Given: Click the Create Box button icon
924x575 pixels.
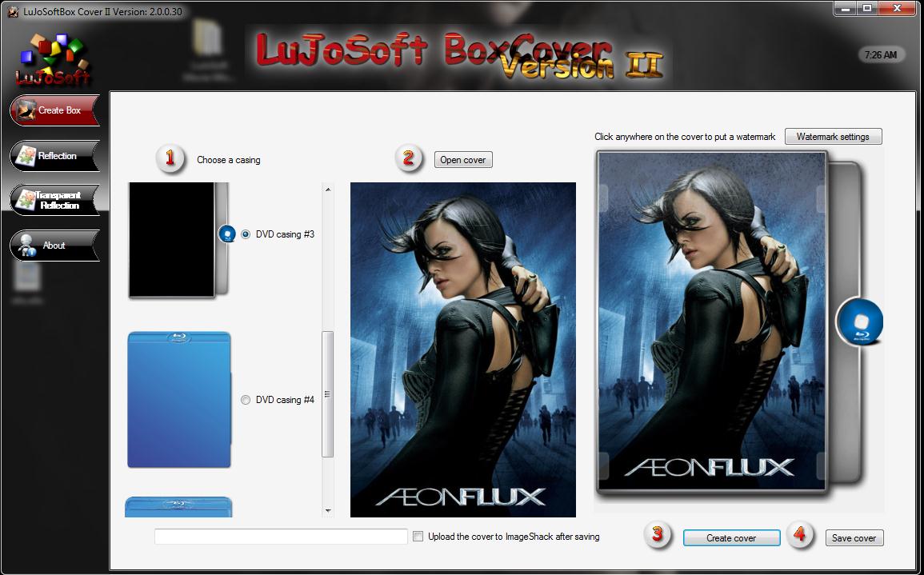Looking at the screenshot, I should (26, 110).
